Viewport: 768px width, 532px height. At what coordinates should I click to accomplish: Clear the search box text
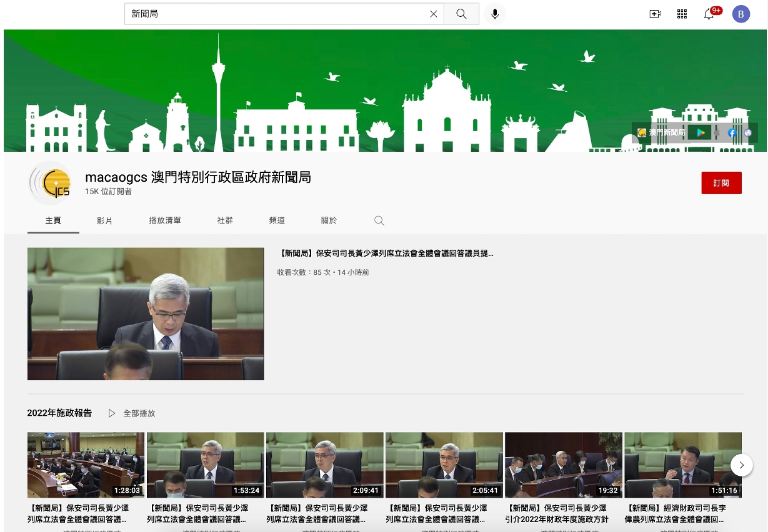pos(433,14)
